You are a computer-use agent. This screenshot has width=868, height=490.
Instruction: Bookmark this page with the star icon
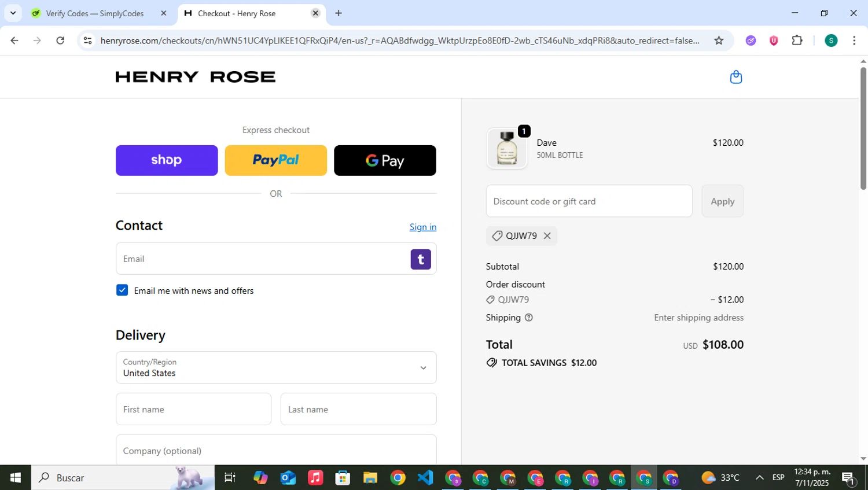[x=719, y=40]
